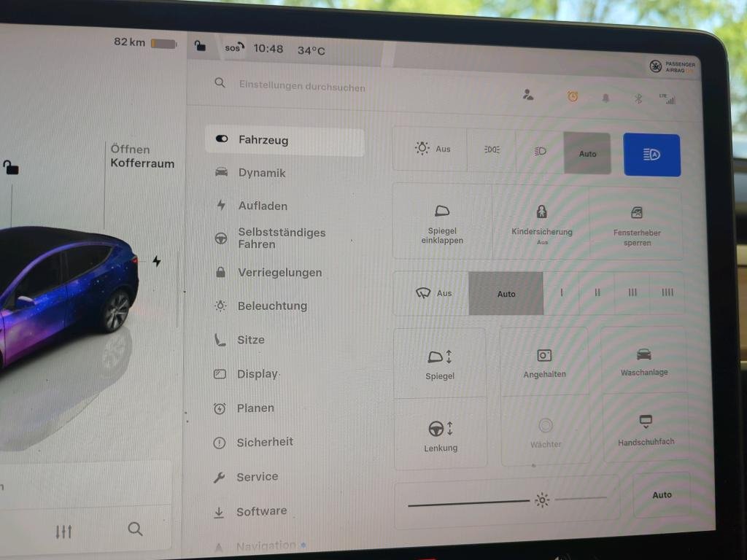Toggle the auto high beam button
This screenshot has height=560, width=747.
[x=651, y=155]
